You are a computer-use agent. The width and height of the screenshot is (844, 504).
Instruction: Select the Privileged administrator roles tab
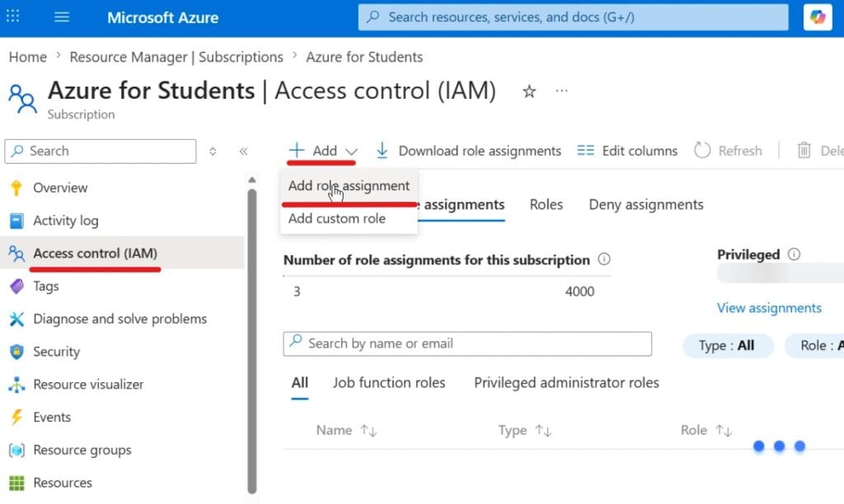pos(566,382)
